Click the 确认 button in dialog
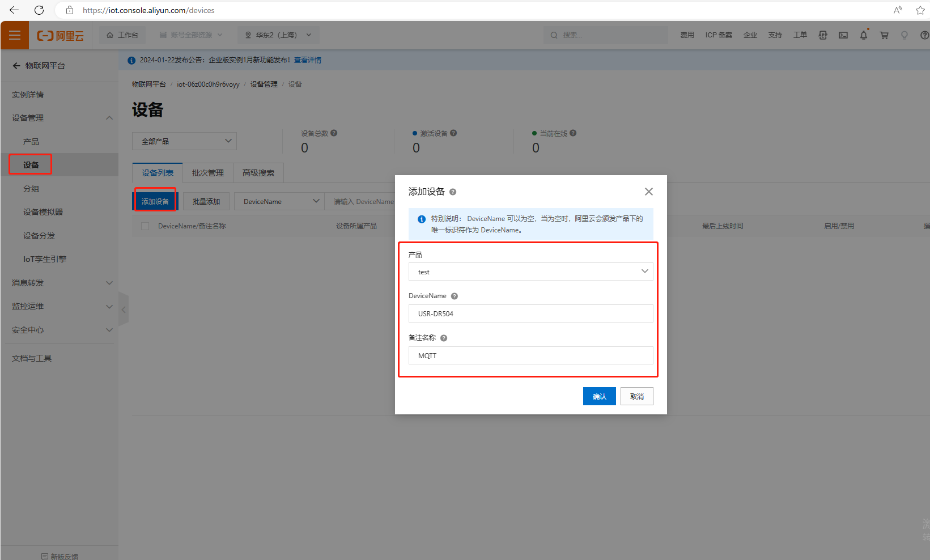Screen dimensions: 930x560 (x=599, y=396)
